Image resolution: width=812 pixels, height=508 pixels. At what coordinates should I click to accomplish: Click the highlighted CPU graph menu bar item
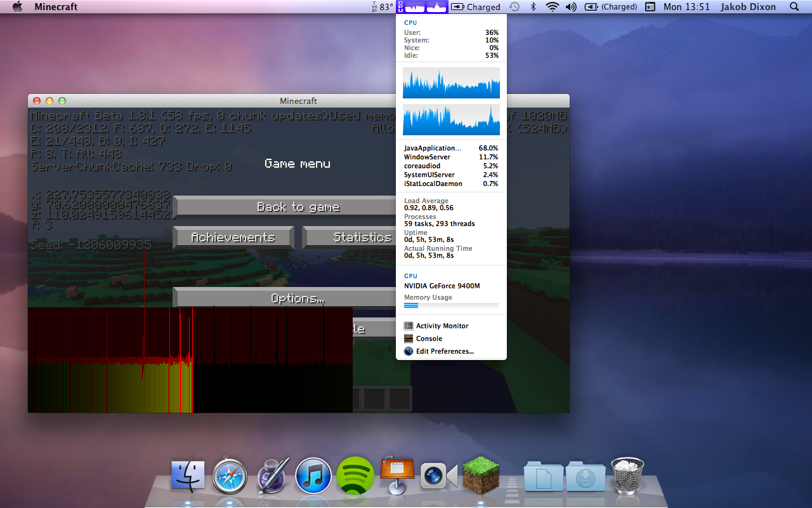[422, 7]
